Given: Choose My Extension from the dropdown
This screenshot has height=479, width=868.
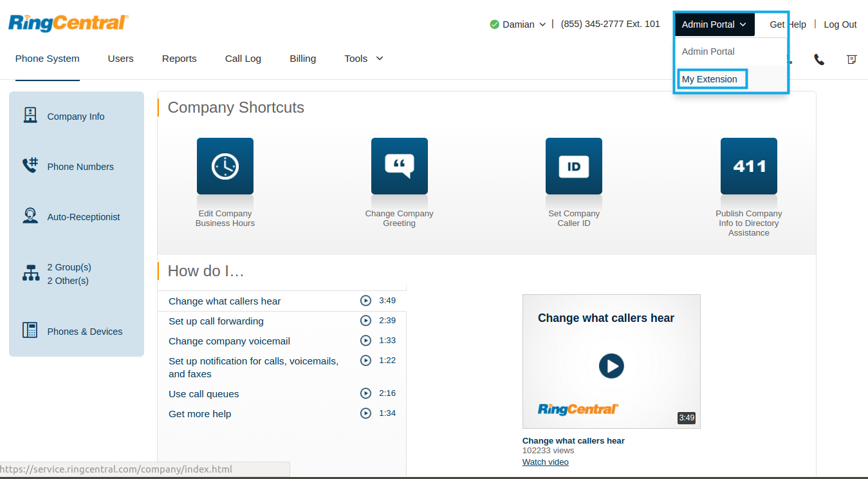Looking at the screenshot, I should coord(710,79).
